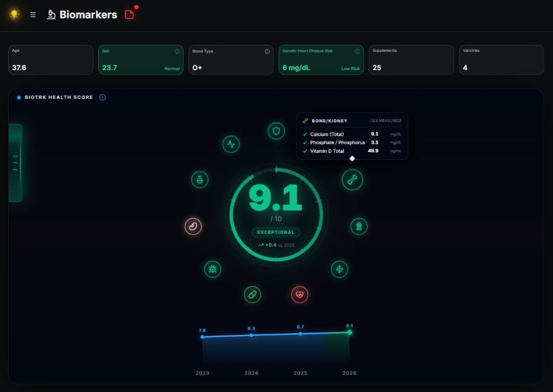The image size is (553, 392).
Task: Select the bug category icon
Action: (212, 269)
